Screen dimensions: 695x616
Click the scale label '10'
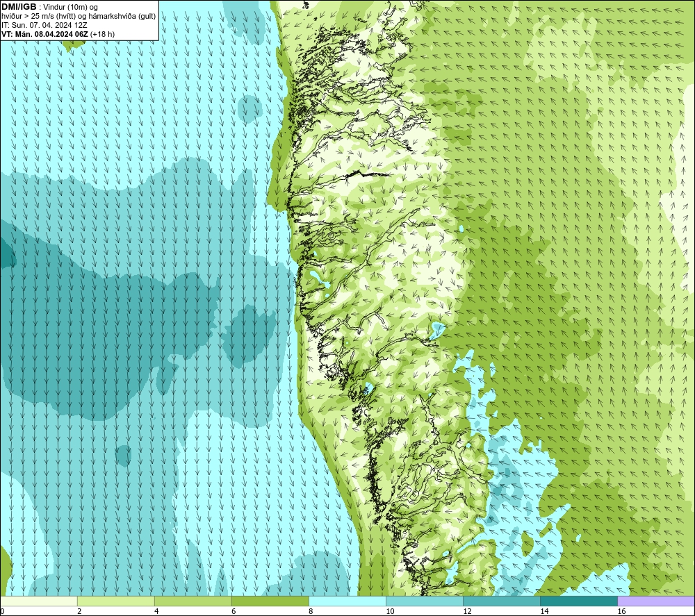click(x=390, y=612)
